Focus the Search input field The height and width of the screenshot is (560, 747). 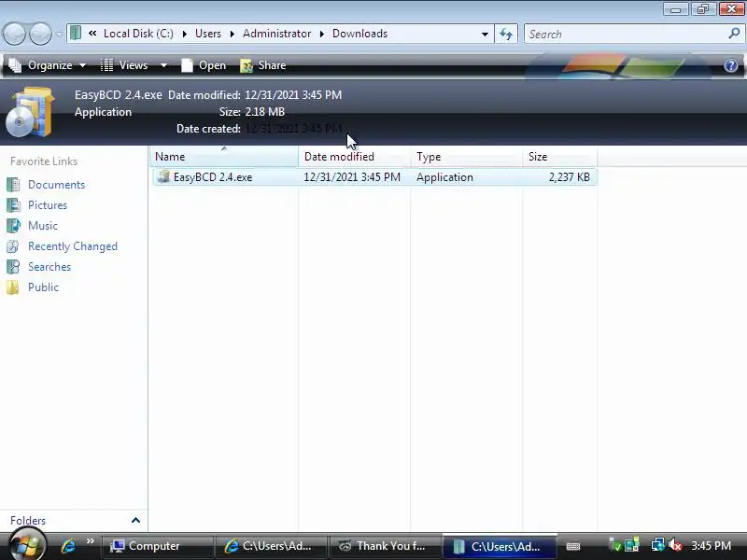(626, 35)
